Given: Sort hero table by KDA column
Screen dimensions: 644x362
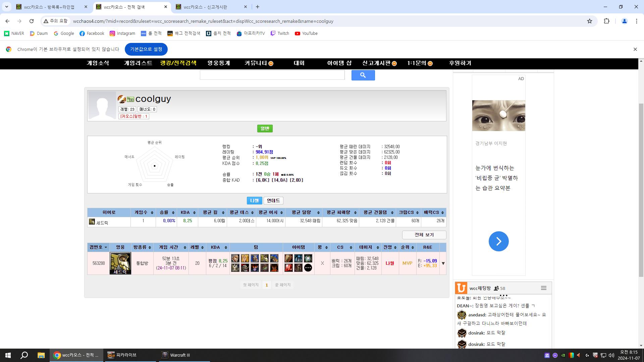Looking at the screenshot, I should pyautogui.click(x=187, y=213).
